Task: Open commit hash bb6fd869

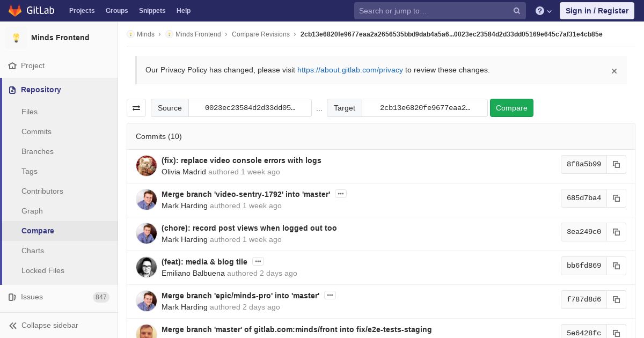Action: click(584, 266)
